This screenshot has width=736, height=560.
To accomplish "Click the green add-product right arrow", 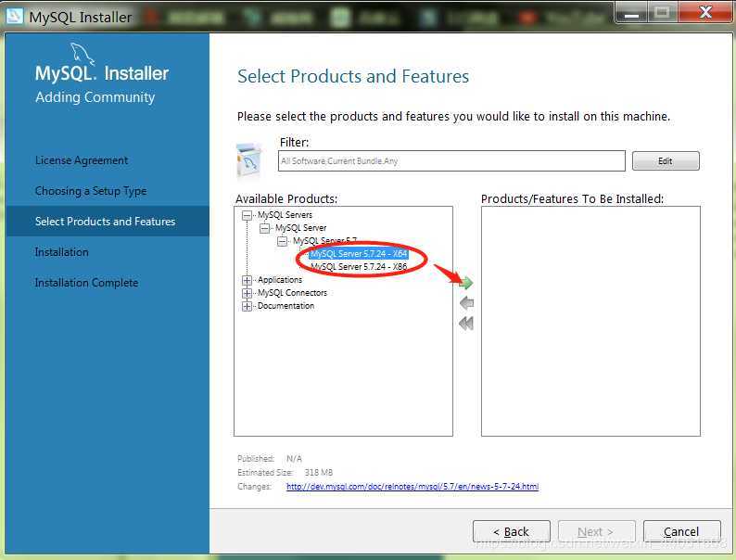I will point(466,283).
